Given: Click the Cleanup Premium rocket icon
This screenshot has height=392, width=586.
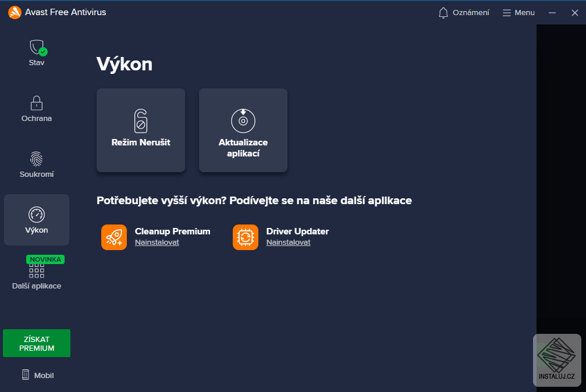Looking at the screenshot, I should pyautogui.click(x=114, y=237).
